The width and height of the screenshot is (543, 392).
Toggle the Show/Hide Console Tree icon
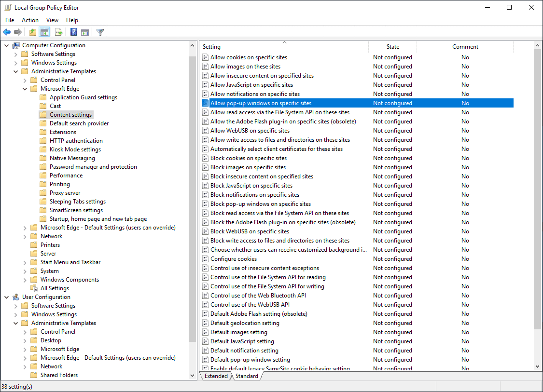click(44, 32)
